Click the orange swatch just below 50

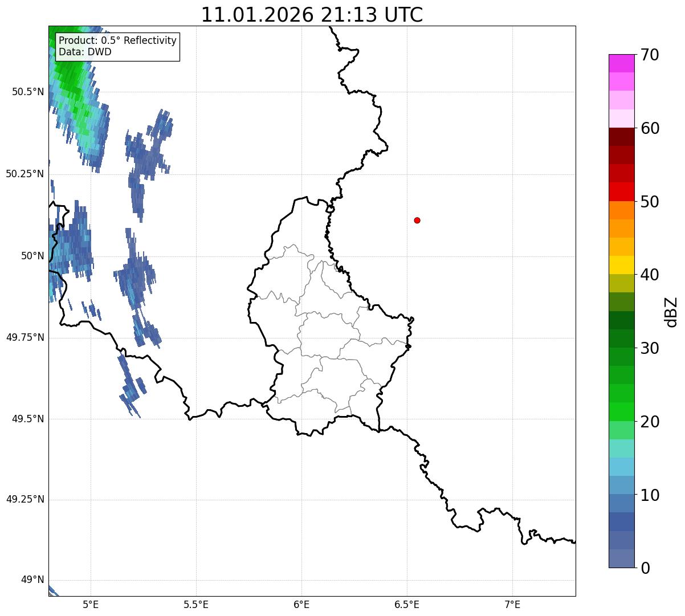coord(621,210)
